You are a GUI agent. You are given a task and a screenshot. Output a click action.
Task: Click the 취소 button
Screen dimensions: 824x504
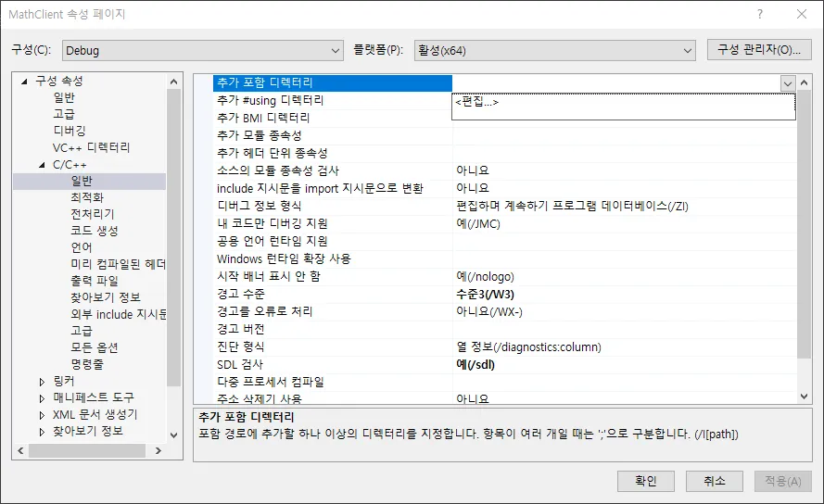[x=715, y=481]
